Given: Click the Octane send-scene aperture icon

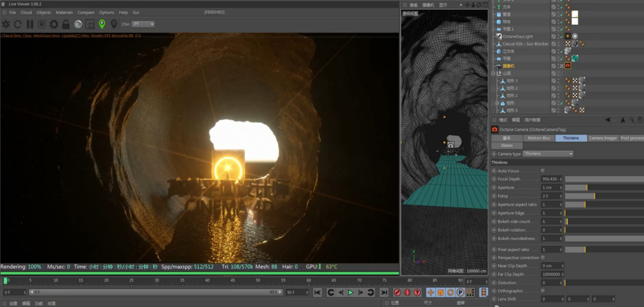Looking at the screenshot, I should pos(6,24).
